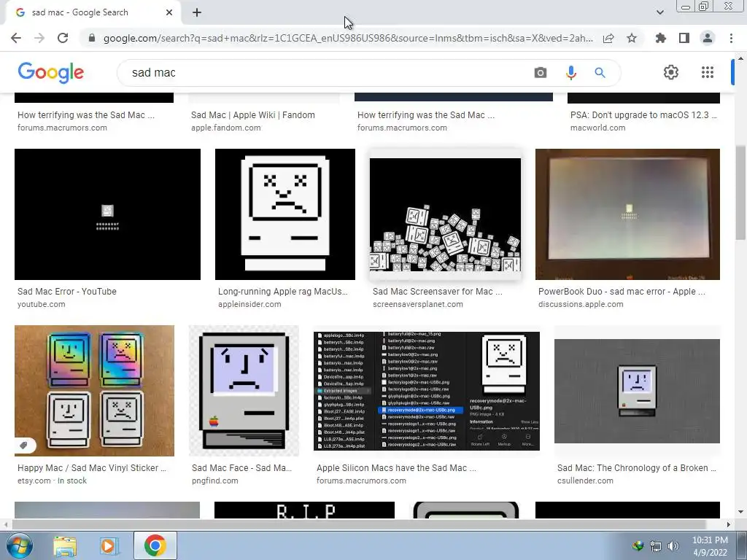747x560 pixels.
Task: Open 'Sad Mac Face - Sad Ma...' link
Action: point(241,468)
